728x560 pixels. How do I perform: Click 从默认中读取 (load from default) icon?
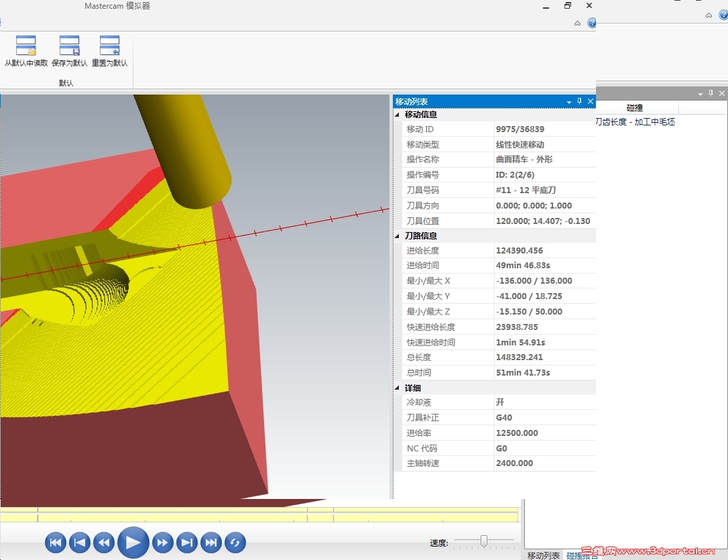(26, 46)
